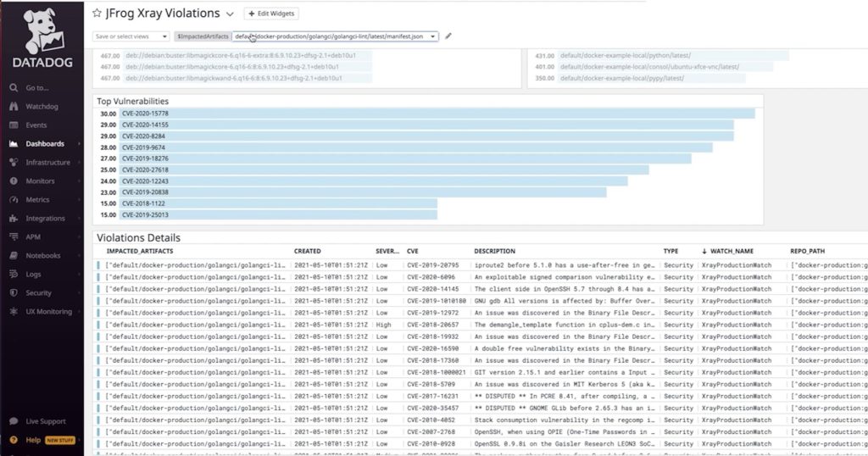Click REPO_PATH column header
This screenshot has width=868, height=456.
coord(807,251)
